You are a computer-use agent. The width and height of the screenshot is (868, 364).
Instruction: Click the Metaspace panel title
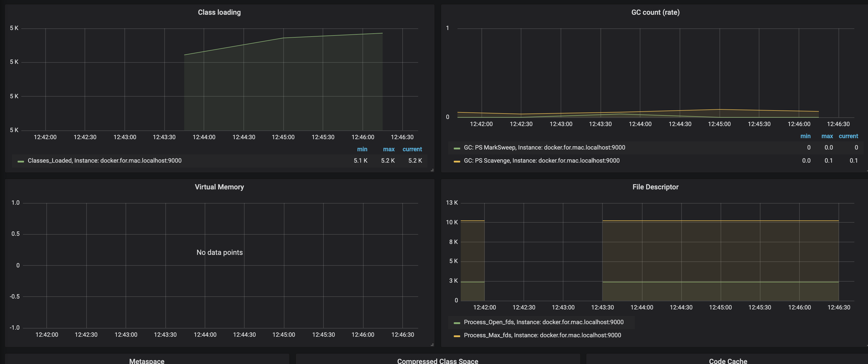[147, 361]
